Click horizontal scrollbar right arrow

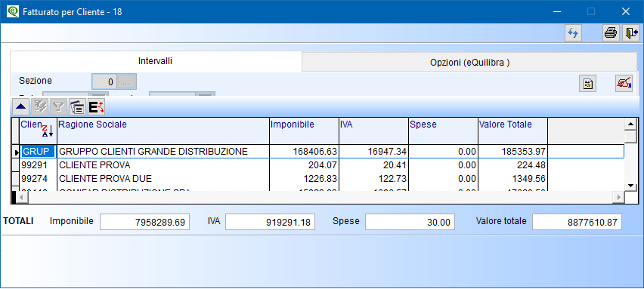coord(618,197)
